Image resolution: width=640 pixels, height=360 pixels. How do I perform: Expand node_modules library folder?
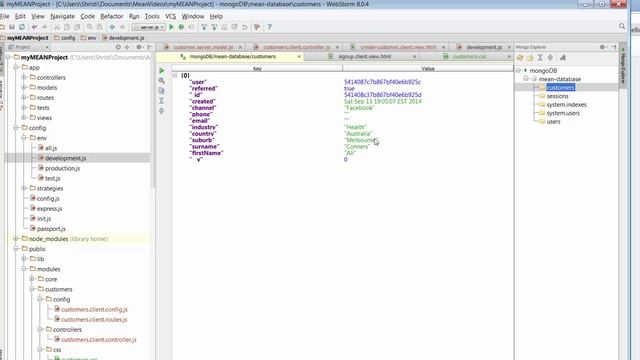pos(16,238)
